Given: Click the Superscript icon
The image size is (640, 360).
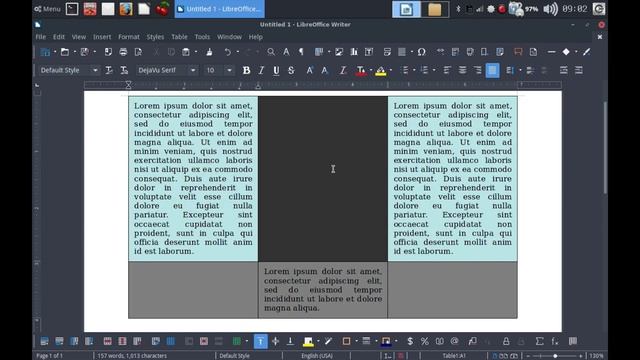Looking at the screenshot, I should [x=310, y=70].
